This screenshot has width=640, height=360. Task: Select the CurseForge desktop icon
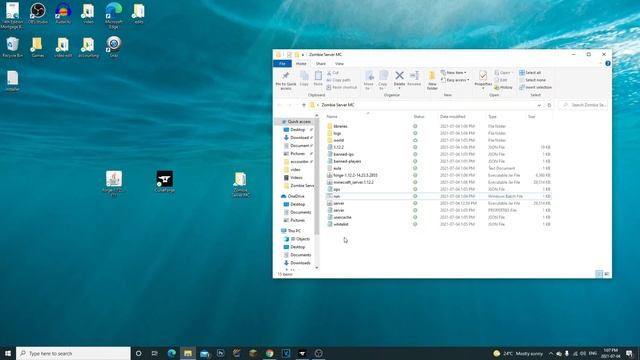pos(164,182)
